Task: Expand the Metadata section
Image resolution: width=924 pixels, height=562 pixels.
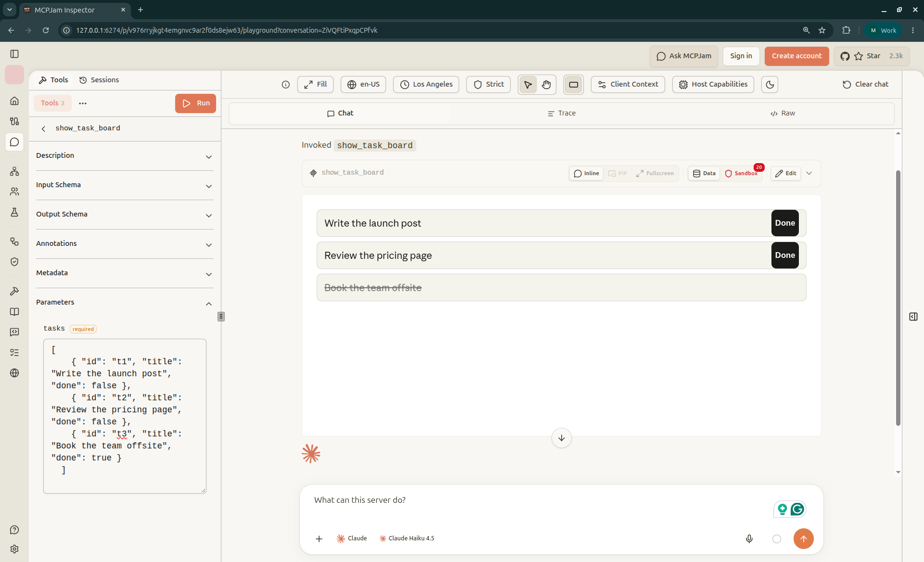Action: (x=125, y=273)
